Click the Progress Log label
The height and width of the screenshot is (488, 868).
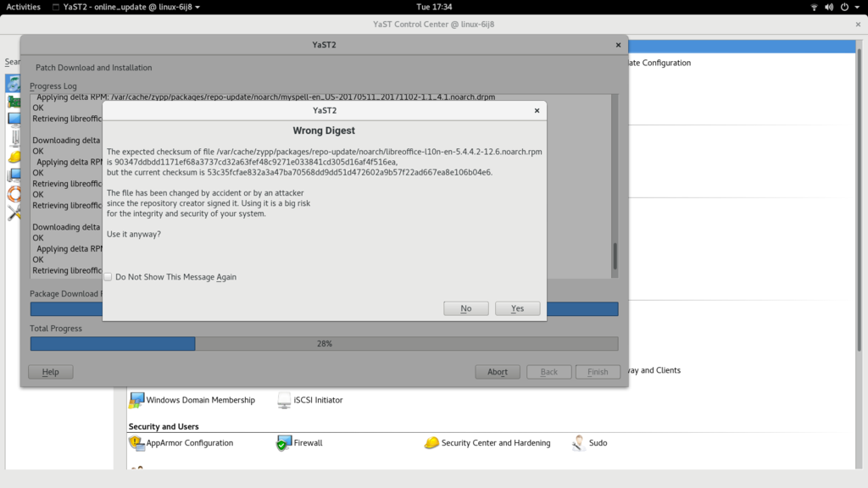pyautogui.click(x=53, y=86)
